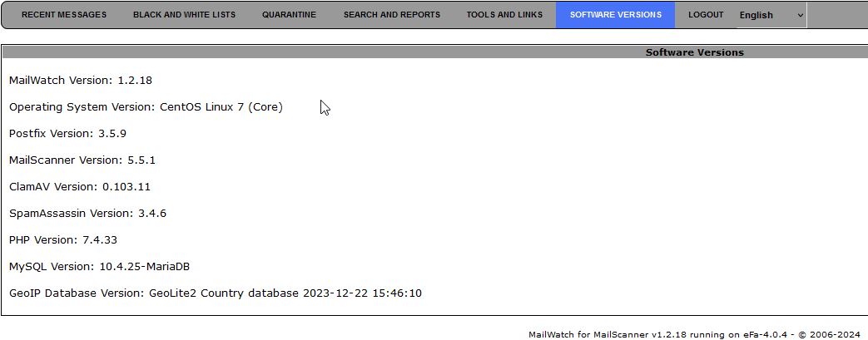Select the GeoIP Database Version line
868x340 pixels.
point(216,293)
